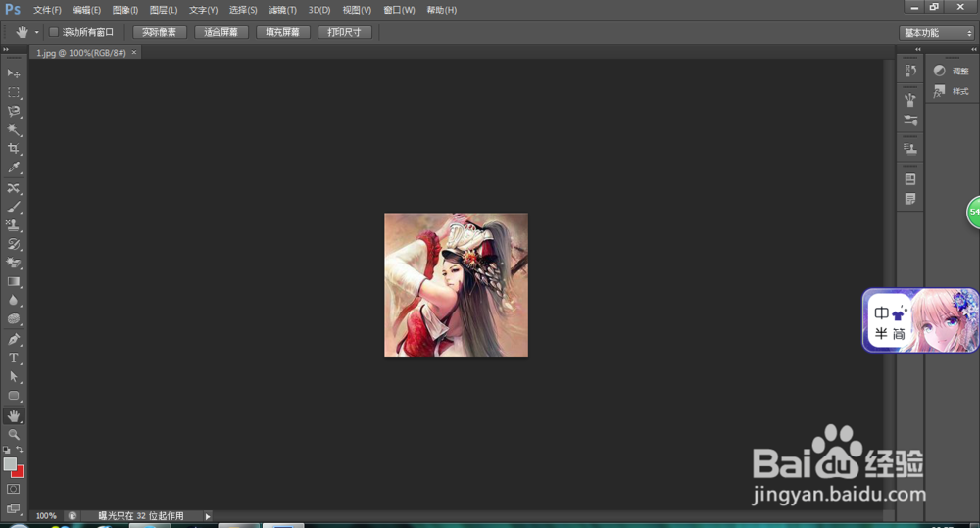Open the 窗口(W) menu
The height and width of the screenshot is (528, 980).
pyautogui.click(x=399, y=10)
